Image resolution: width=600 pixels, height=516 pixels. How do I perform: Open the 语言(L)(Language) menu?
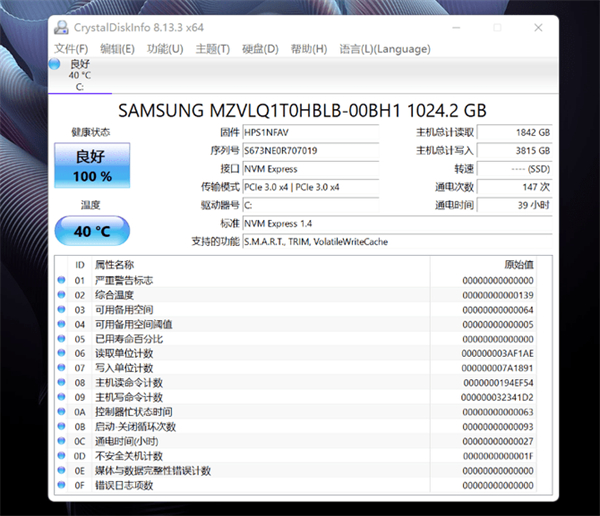click(385, 49)
